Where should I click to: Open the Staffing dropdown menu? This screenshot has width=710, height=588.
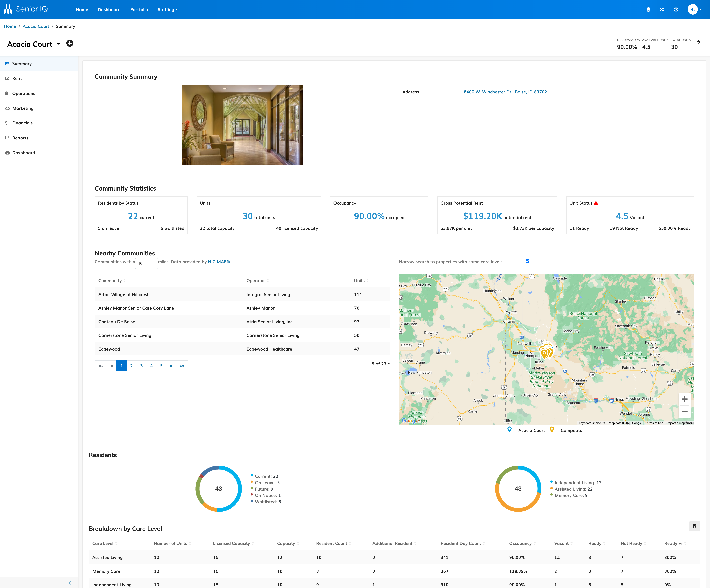coord(168,9)
